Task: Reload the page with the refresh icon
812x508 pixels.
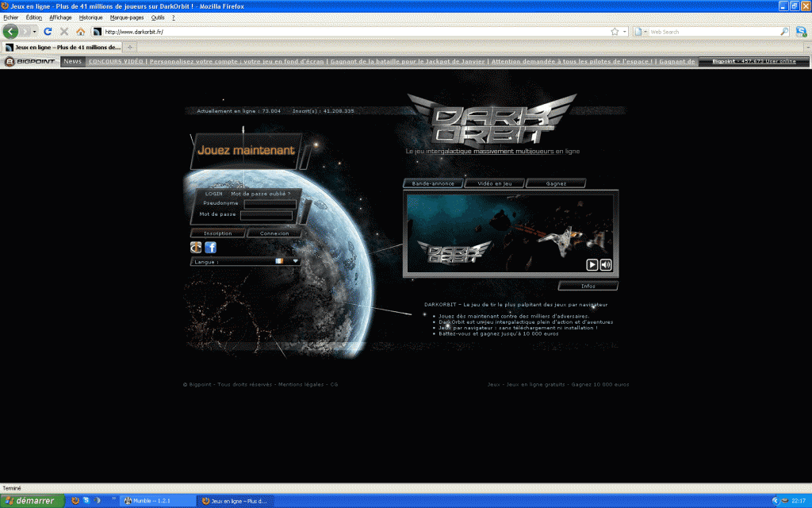Action: [x=48, y=32]
